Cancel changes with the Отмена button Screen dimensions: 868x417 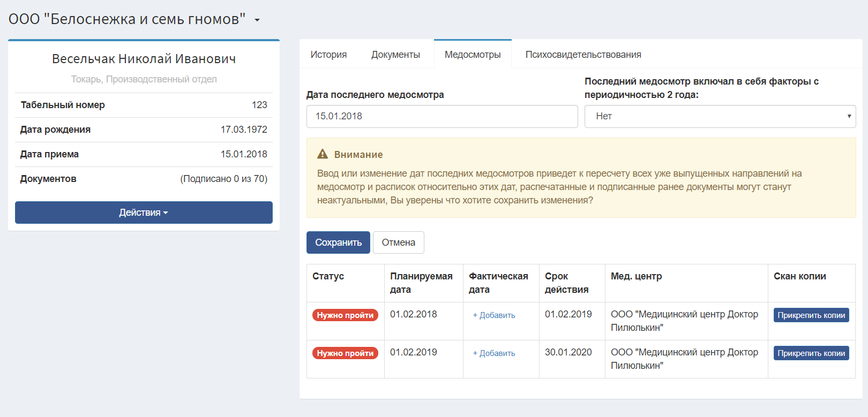[398, 242]
